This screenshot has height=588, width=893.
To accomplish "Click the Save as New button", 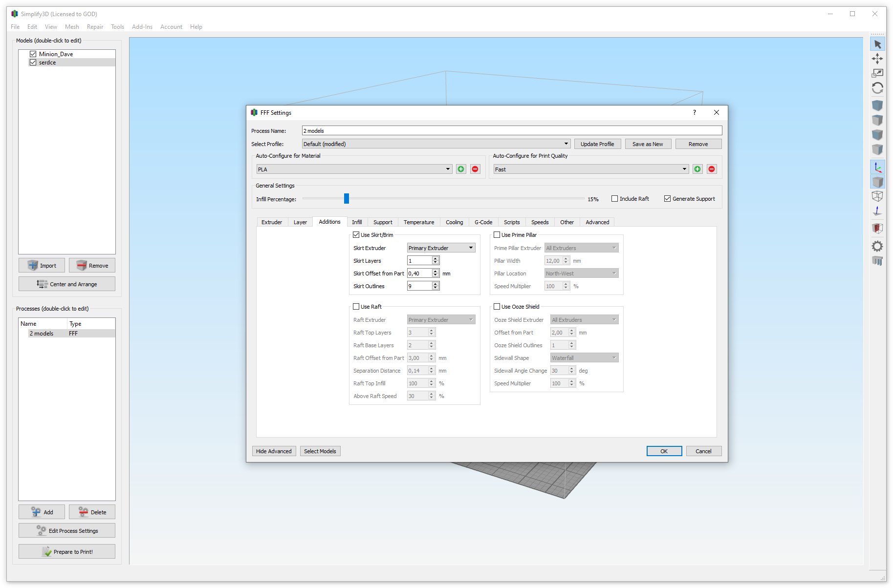I will [648, 144].
